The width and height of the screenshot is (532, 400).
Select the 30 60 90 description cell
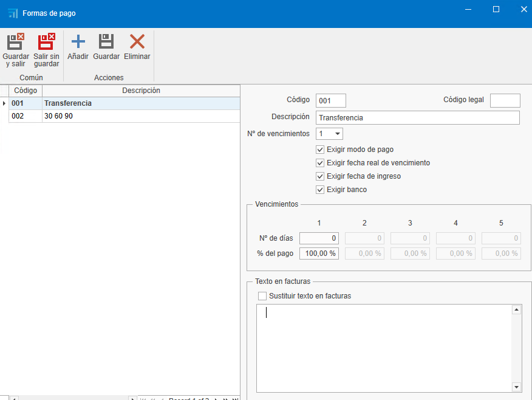pyautogui.click(x=141, y=116)
